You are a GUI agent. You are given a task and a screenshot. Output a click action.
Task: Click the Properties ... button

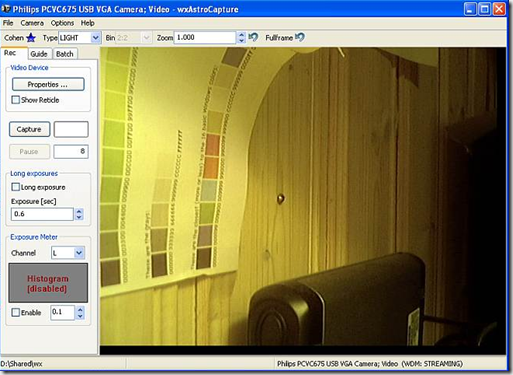pyautogui.click(x=48, y=84)
